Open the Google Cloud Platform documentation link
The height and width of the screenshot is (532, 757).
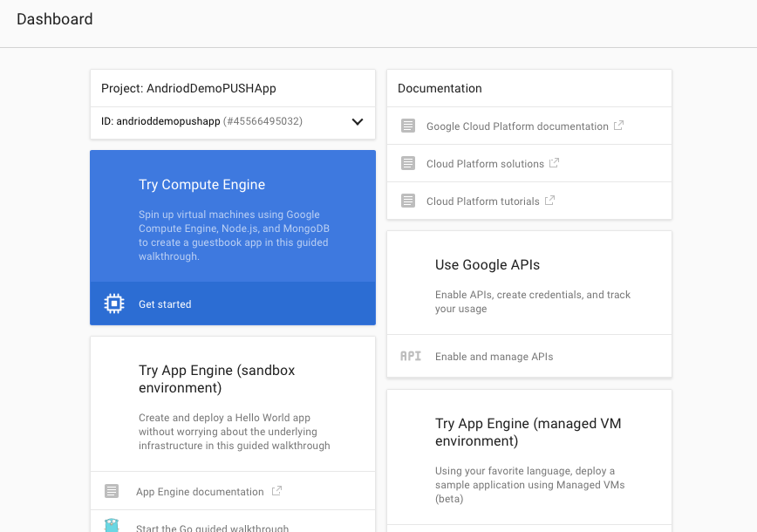(517, 126)
